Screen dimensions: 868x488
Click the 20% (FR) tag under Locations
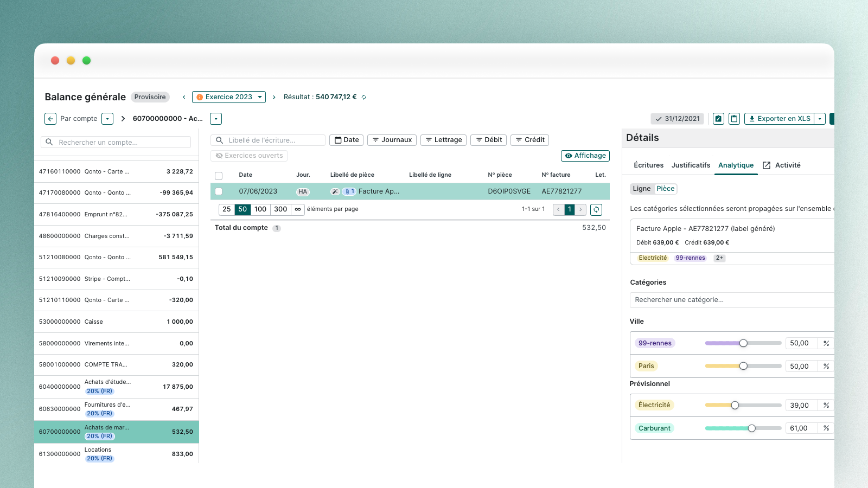(99, 458)
